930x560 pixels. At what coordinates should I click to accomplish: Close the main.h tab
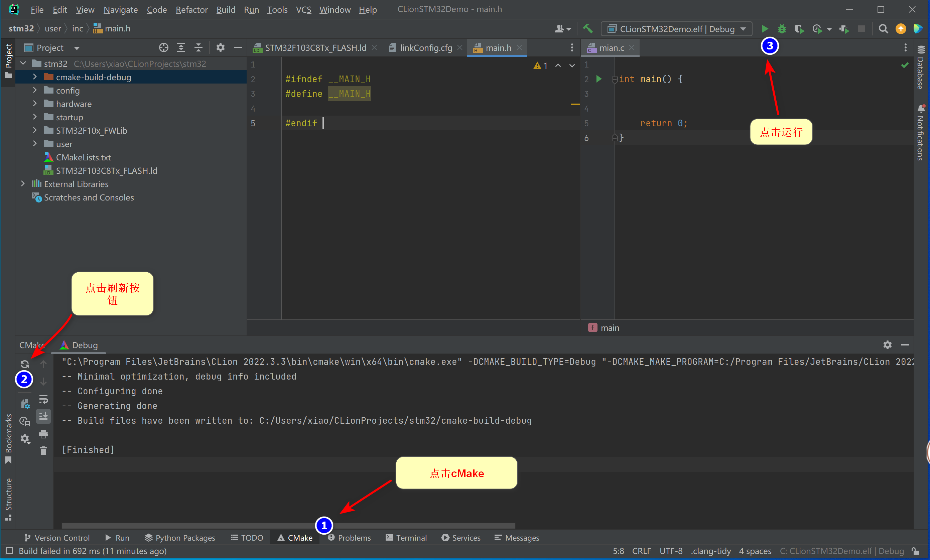click(519, 47)
